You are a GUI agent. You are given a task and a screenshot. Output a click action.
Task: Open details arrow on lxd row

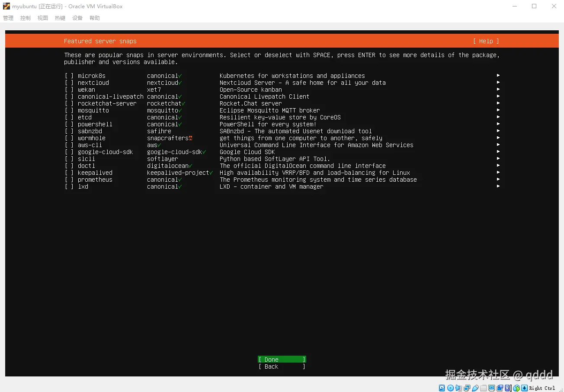coord(498,186)
